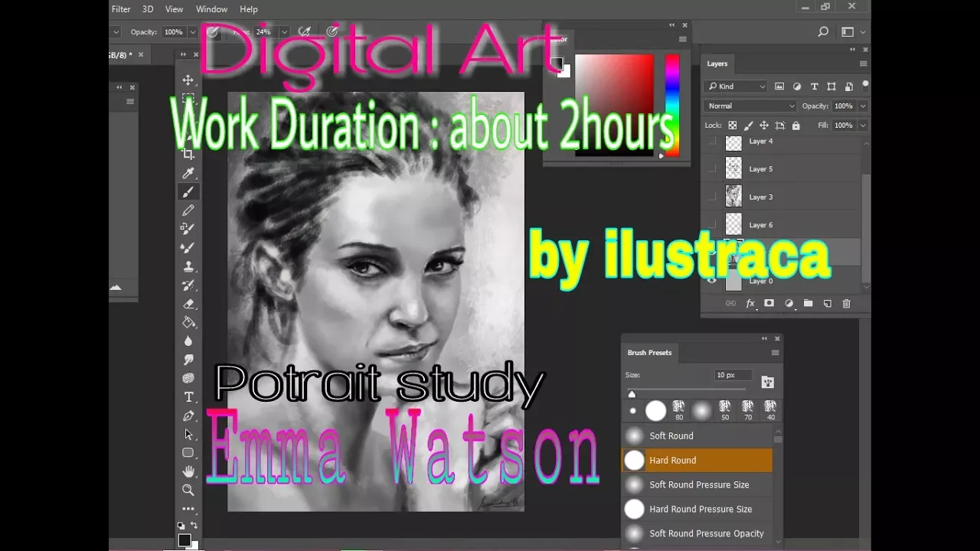
Task: Filter layers by adjustment layers icon
Action: [797, 86]
